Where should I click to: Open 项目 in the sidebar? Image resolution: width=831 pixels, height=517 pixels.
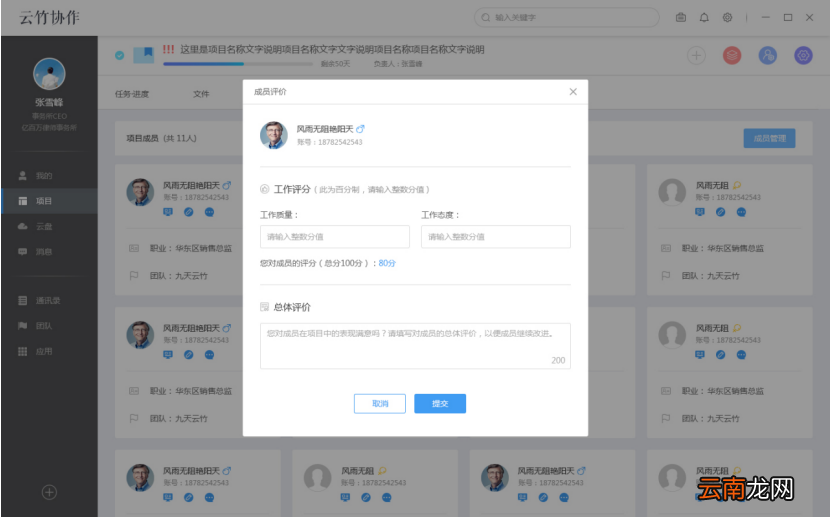tap(49, 201)
